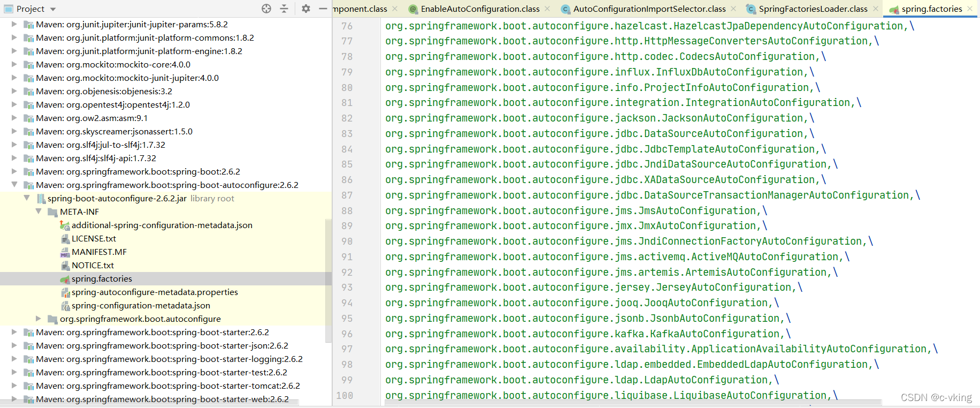Screen dimensions: 980x408
Task: Expand Maven junit-jupiter-params:5.8.2 node
Action: pyautogui.click(x=14, y=24)
